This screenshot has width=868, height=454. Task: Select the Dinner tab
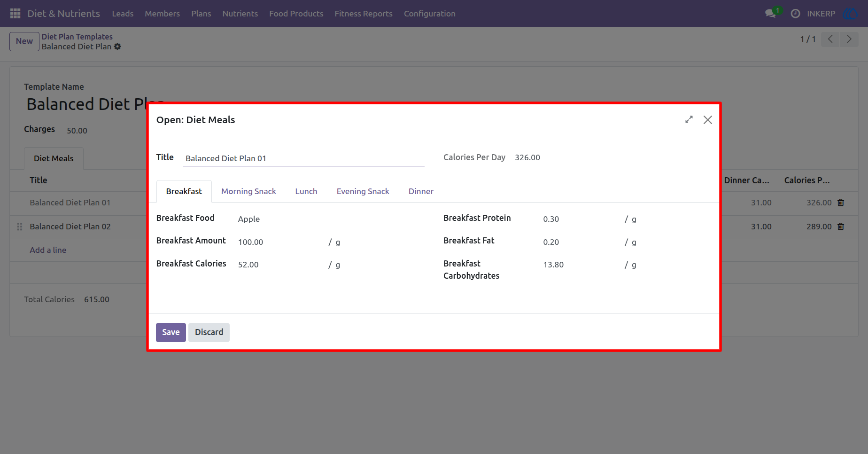(x=421, y=191)
